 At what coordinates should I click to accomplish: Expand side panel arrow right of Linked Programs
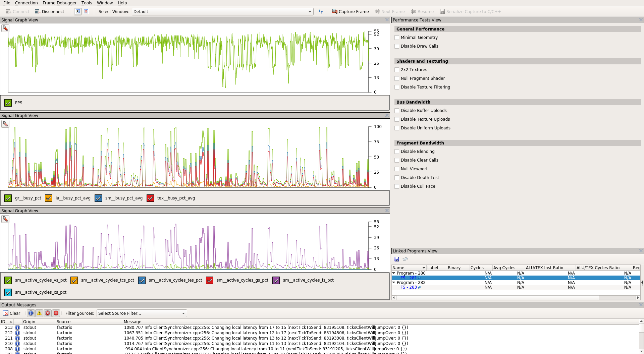(642, 283)
